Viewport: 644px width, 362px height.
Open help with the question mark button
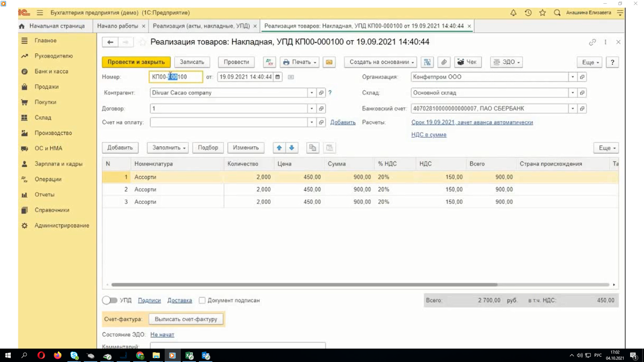tap(612, 62)
